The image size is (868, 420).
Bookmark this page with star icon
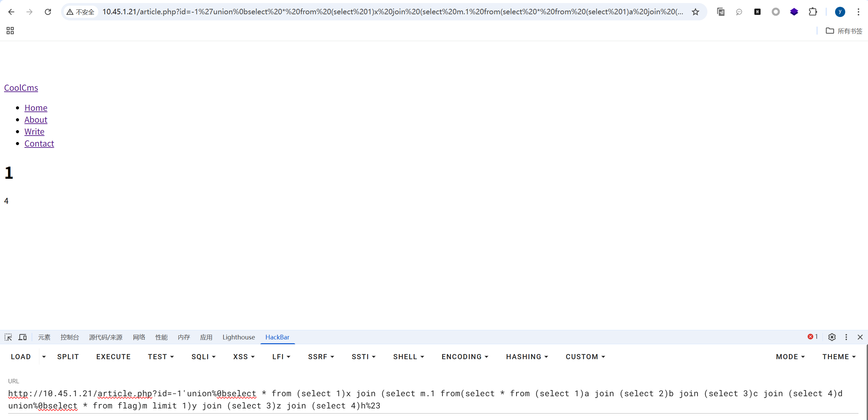click(695, 12)
